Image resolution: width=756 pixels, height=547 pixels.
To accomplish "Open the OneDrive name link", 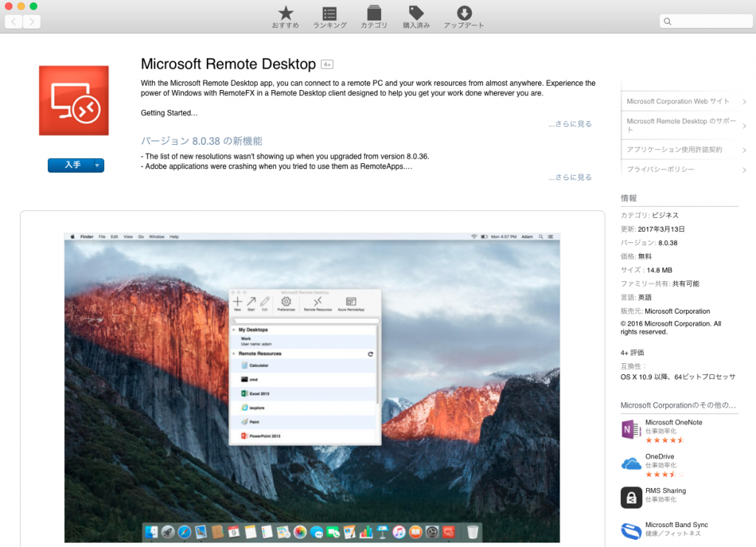I will [659, 456].
